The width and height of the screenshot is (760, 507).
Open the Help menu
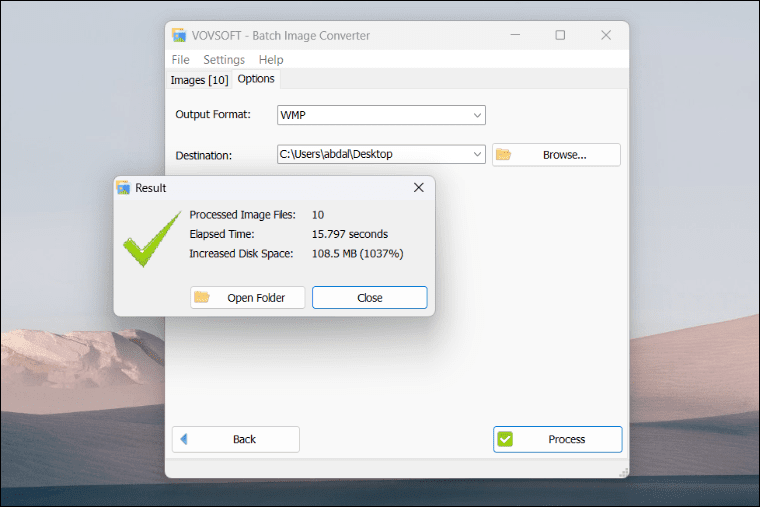pyautogui.click(x=271, y=60)
